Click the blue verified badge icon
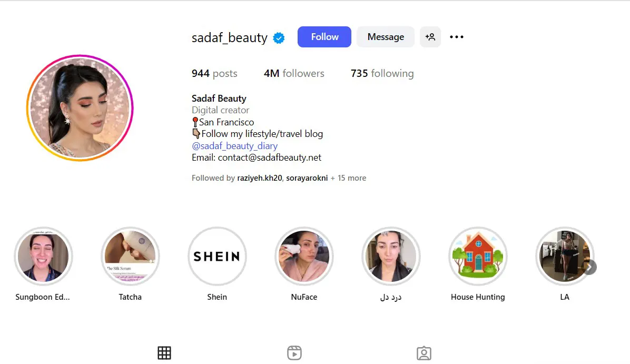The width and height of the screenshot is (630, 364). [279, 38]
